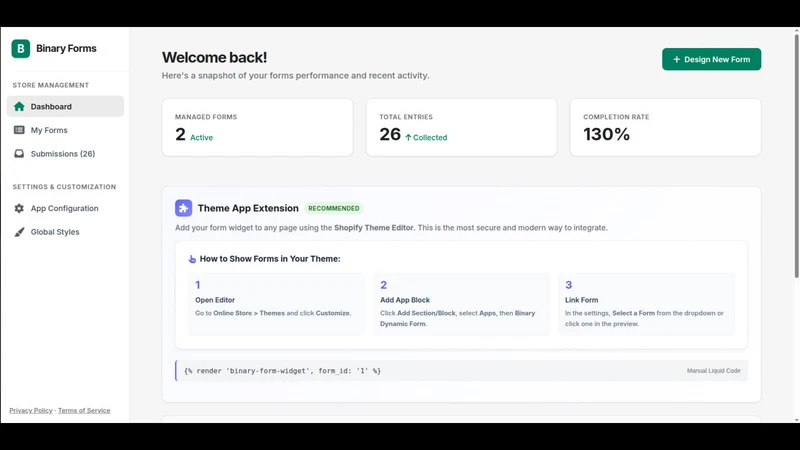Open the Dashboard menu item

tap(65, 107)
